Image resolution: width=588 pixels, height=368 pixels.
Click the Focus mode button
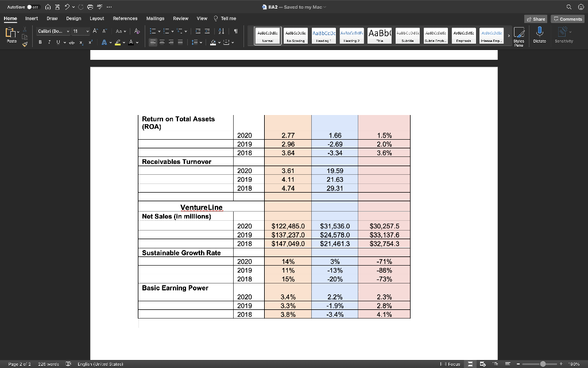[450, 364]
